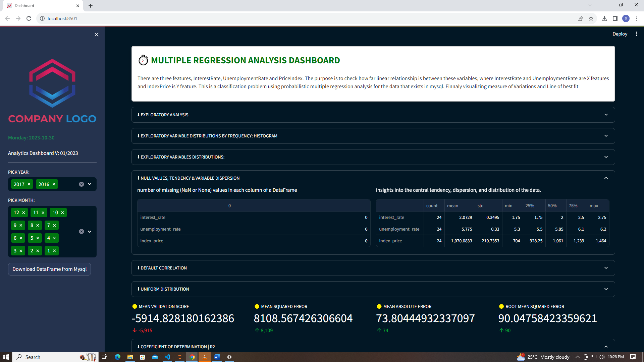Screen dimensions: 644x362
Task: Close the sidebar with the X button
Action: [x=97, y=35]
